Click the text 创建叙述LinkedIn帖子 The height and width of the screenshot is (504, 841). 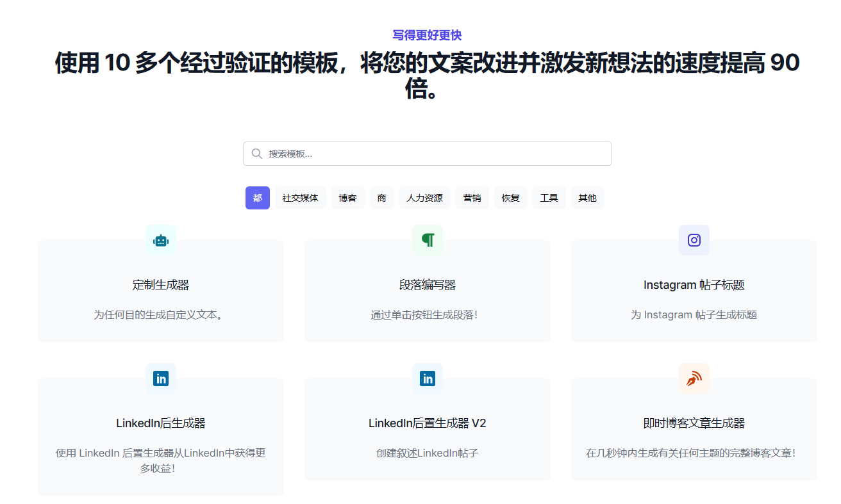pos(428,453)
